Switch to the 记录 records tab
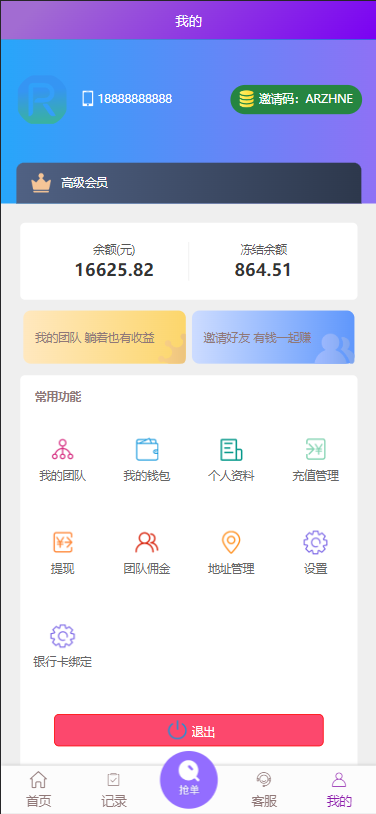 tap(114, 790)
